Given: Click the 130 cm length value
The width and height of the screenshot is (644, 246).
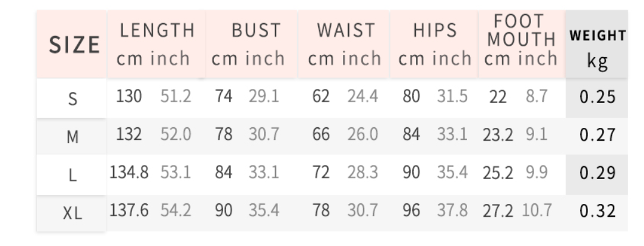Looking at the screenshot, I should pos(129,97).
